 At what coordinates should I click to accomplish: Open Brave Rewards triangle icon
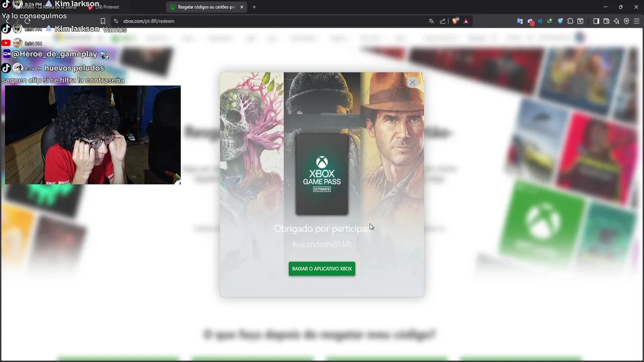466,21
